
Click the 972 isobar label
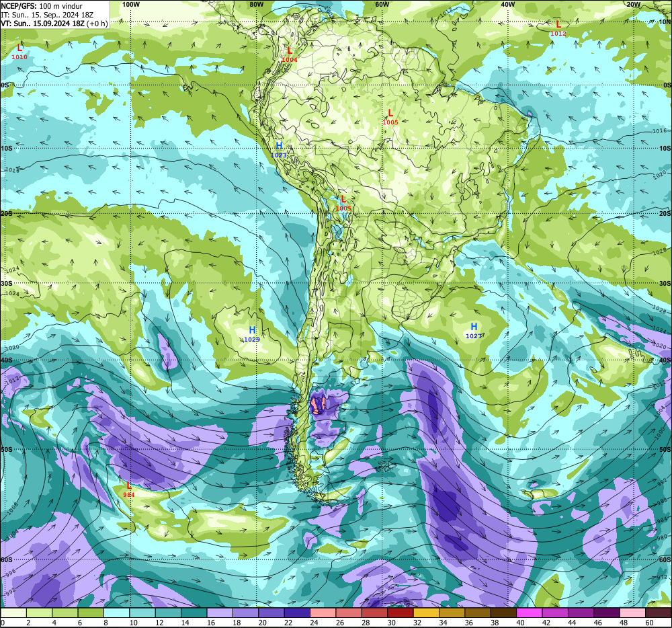tap(662, 577)
